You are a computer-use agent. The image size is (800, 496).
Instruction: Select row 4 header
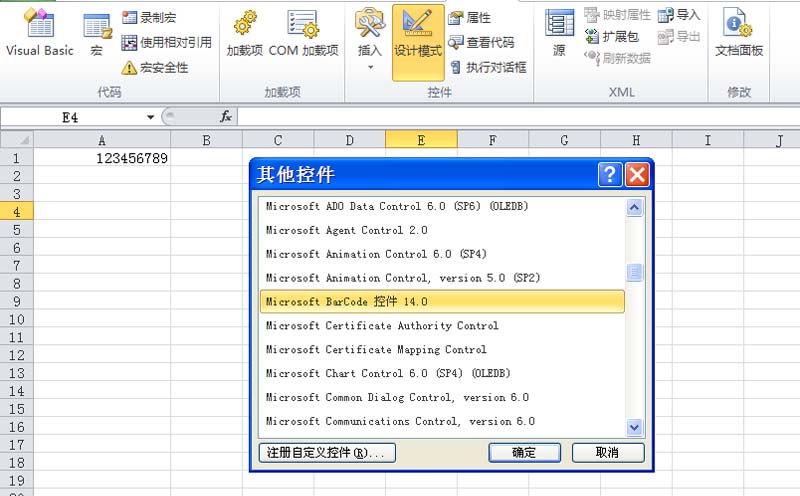coord(17,211)
